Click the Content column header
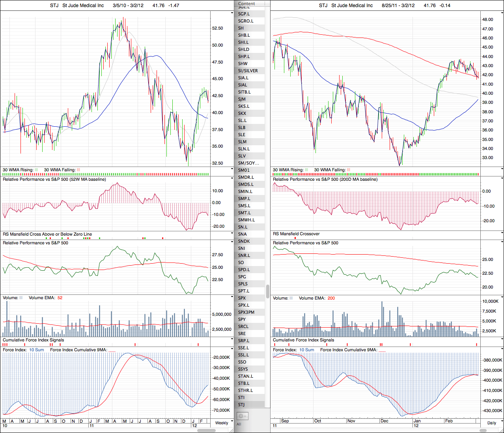 click(247, 4)
